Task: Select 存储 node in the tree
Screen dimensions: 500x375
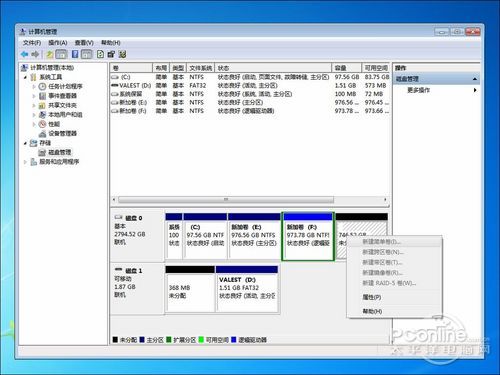Action: 45,143
